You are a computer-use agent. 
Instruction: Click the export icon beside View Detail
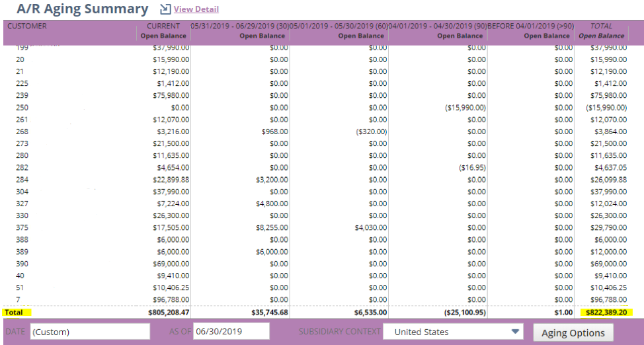click(x=165, y=9)
